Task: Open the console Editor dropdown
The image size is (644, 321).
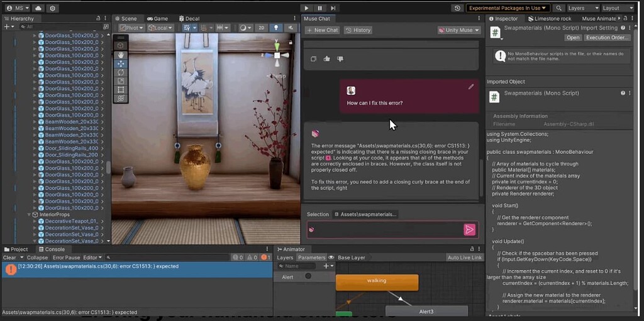Action: click(92, 258)
